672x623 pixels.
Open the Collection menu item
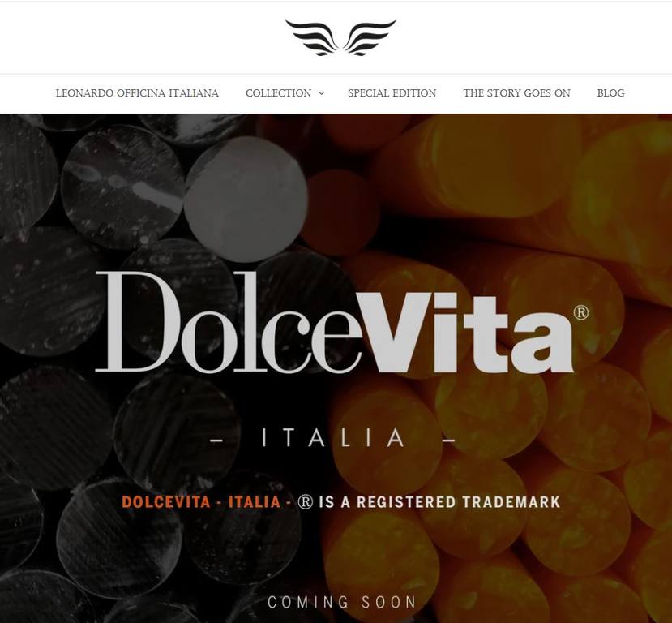[279, 93]
